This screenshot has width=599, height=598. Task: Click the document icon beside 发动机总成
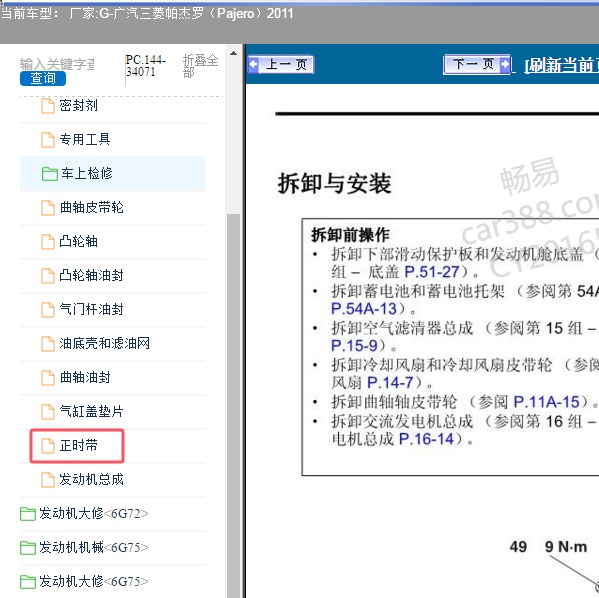point(48,480)
